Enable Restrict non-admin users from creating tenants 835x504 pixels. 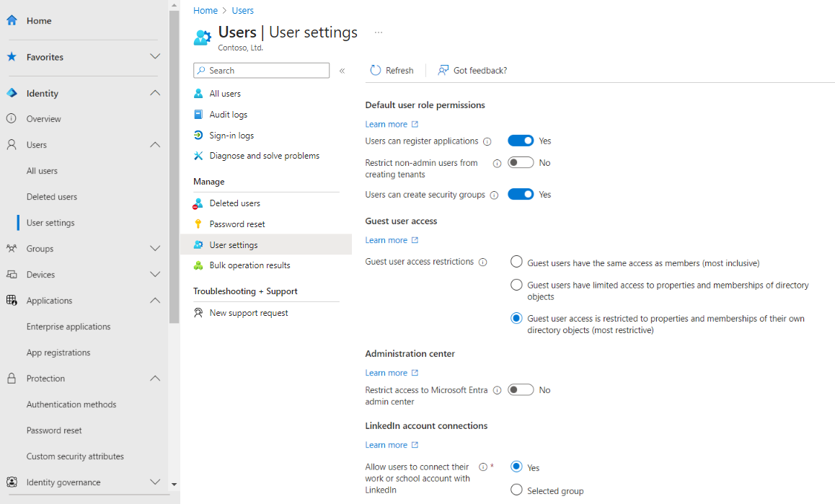pos(521,162)
